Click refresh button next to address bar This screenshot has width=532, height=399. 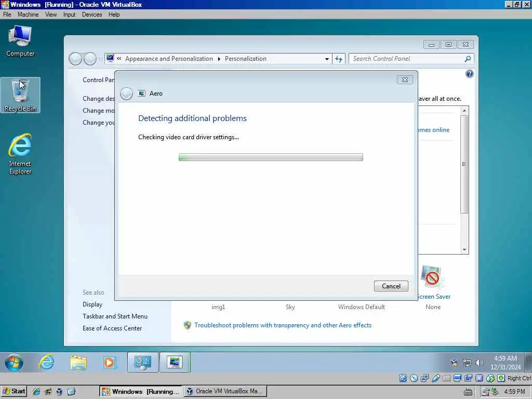point(339,59)
